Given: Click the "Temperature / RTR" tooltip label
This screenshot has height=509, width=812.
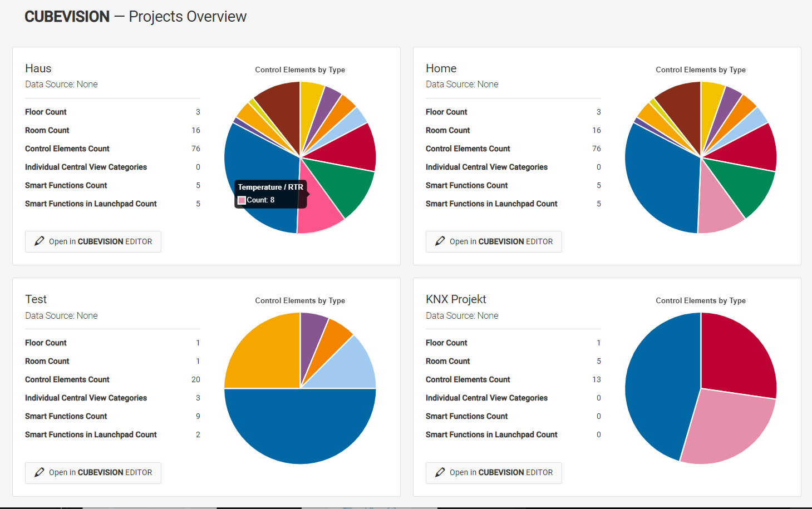Looking at the screenshot, I should click(x=270, y=187).
